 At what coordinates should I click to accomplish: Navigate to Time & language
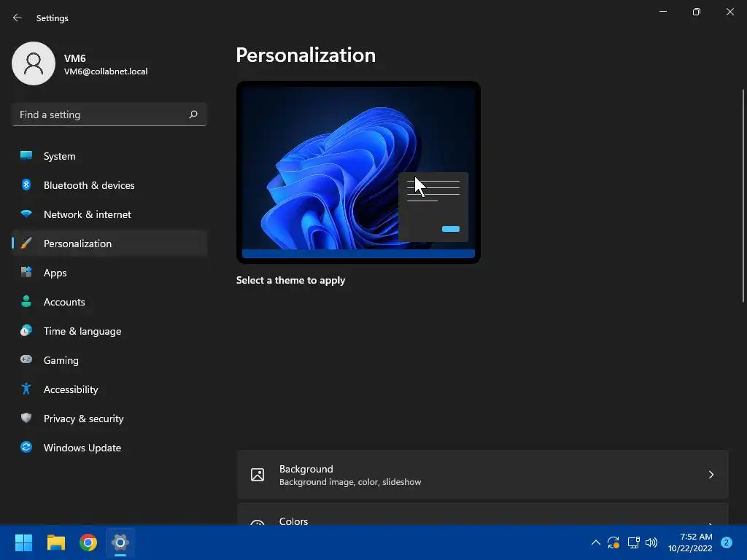(x=109, y=331)
